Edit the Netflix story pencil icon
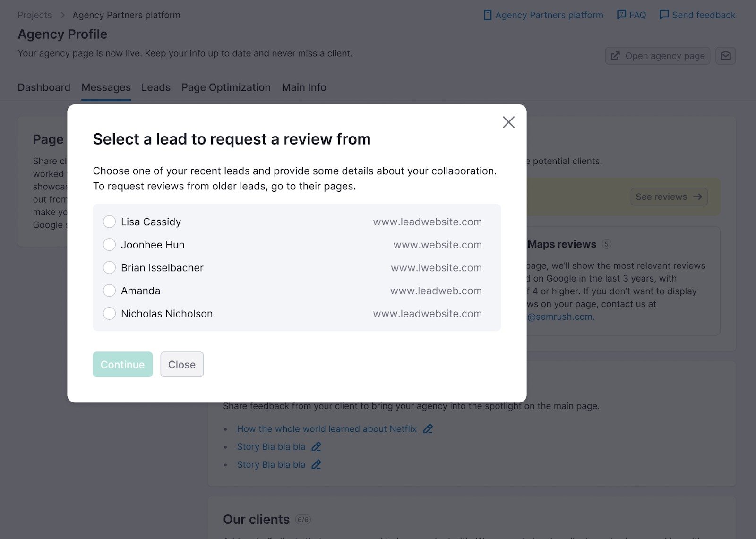 click(428, 429)
